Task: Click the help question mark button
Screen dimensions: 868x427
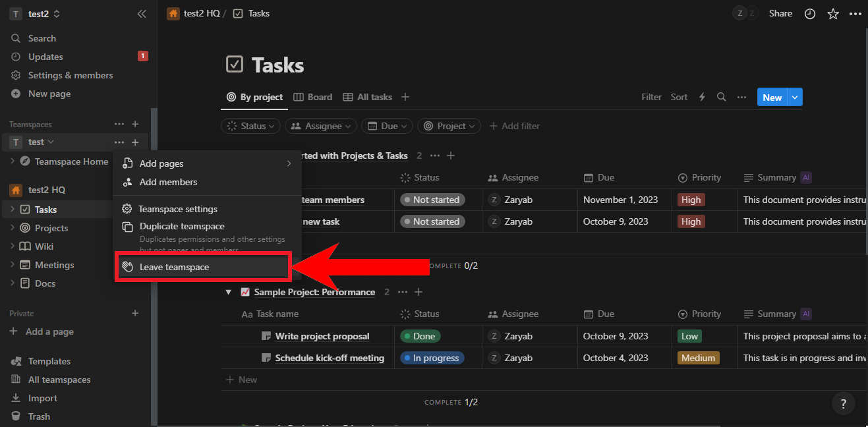Action: click(843, 404)
